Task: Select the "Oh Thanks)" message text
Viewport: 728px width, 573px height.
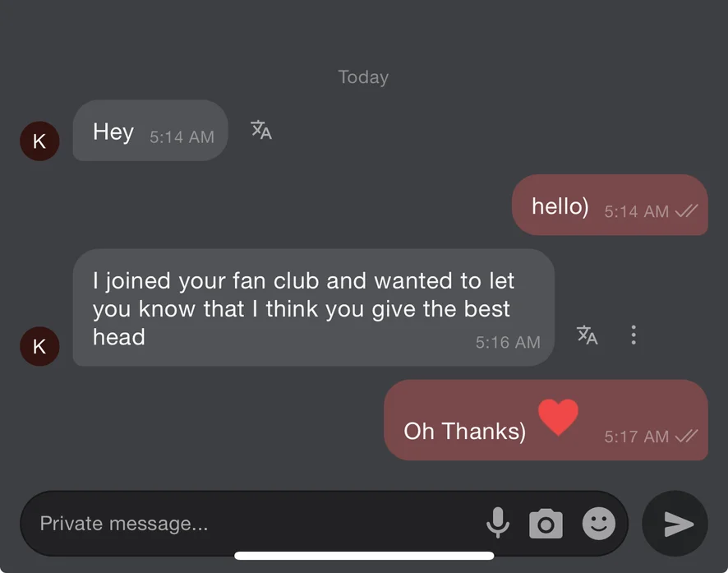Action: pyautogui.click(x=464, y=431)
